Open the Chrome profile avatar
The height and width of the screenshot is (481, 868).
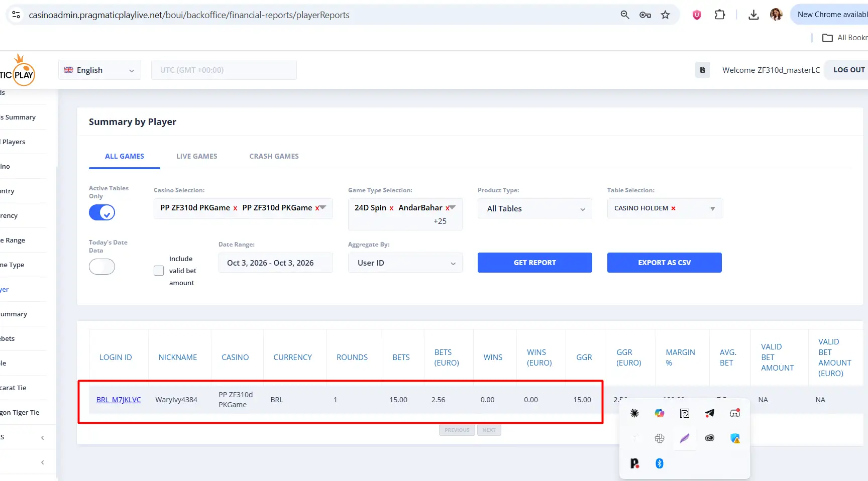tap(776, 15)
